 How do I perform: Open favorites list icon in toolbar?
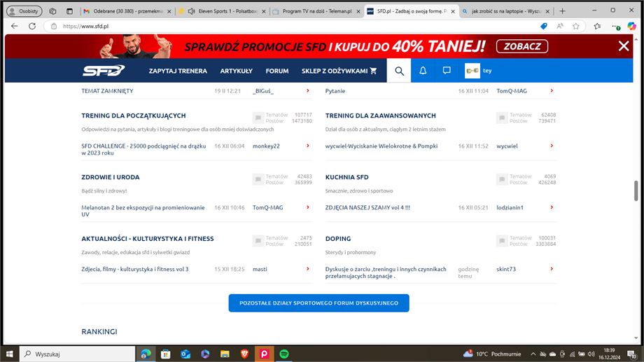point(597,27)
